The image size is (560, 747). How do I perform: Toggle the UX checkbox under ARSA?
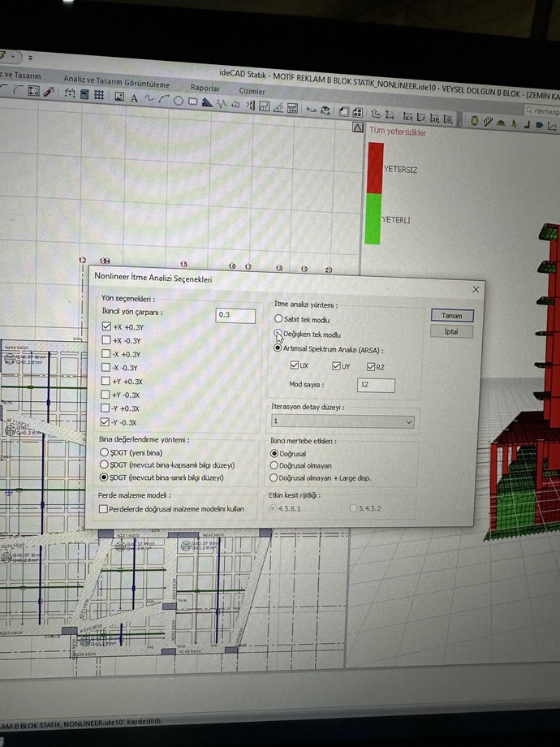[295, 365]
